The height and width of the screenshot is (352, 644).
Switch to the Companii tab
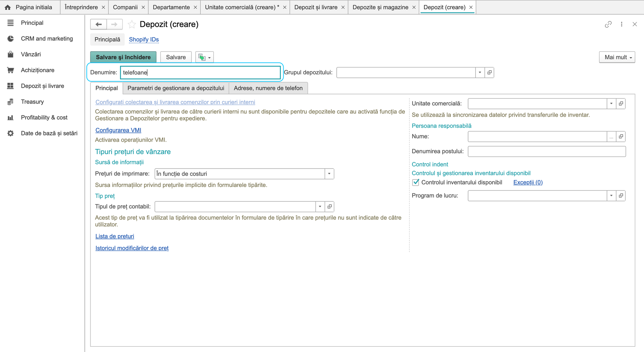coord(125,7)
